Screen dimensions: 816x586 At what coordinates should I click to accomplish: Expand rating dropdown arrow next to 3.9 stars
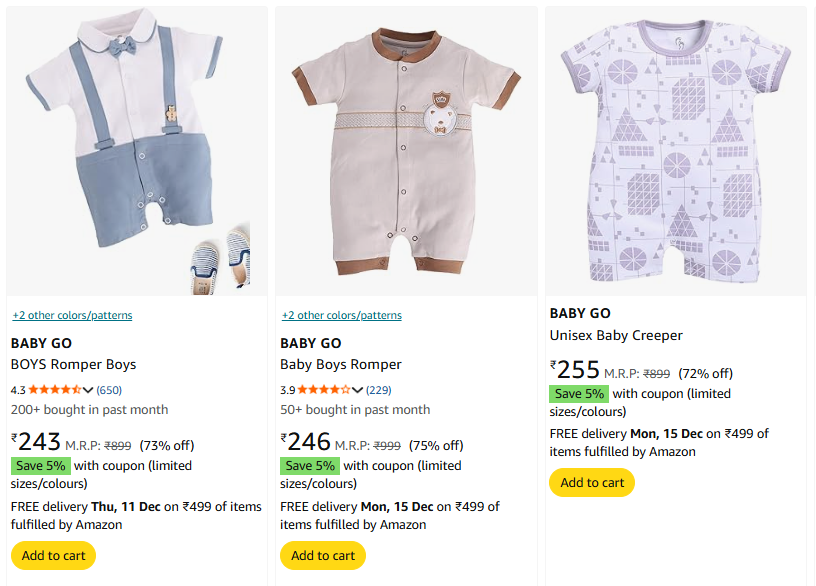tap(357, 390)
